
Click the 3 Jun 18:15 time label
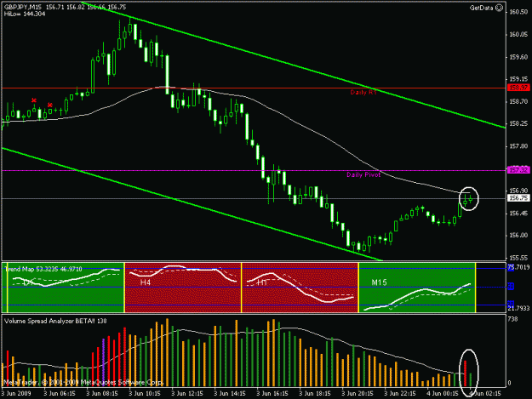315,394
